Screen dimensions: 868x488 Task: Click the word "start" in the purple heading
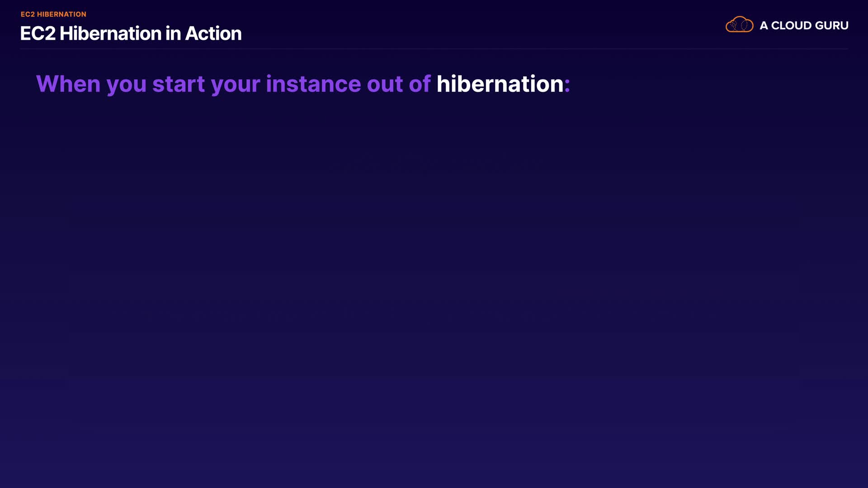coord(179,84)
